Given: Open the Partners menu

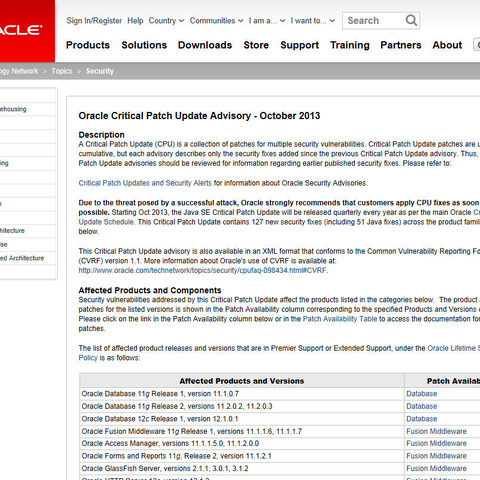Looking at the screenshot, I should click(x=401, y=45).
